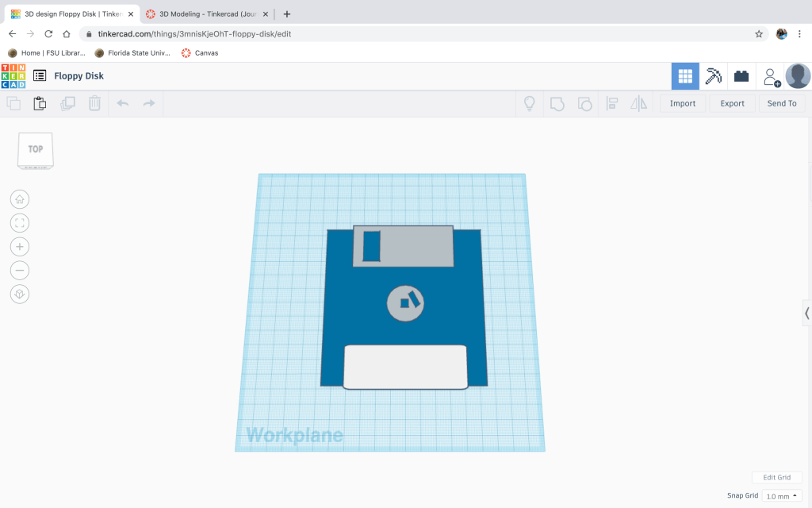Screen dimensions: 812x508
Task: Click the Home view icon
Action: (20, 199)
